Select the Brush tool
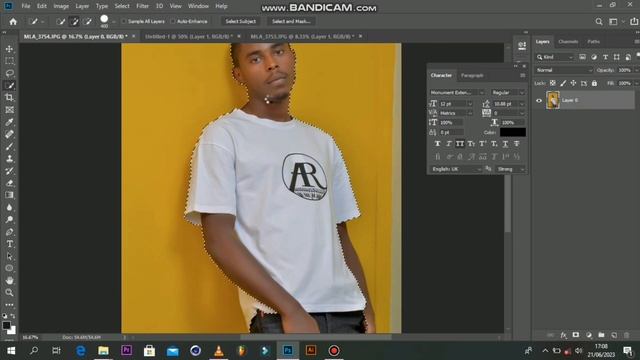This screenshot has height=360, width=640. [9, 147]
